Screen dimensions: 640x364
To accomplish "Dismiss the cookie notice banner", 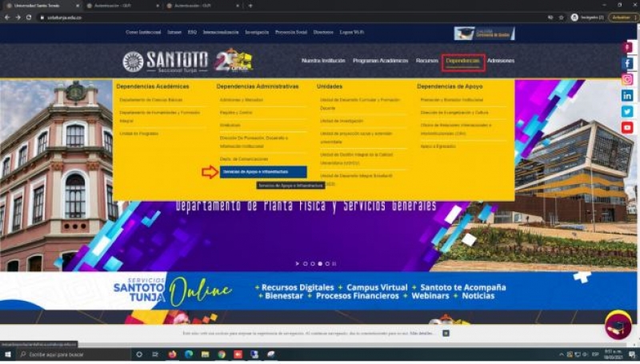I will 446,334.
